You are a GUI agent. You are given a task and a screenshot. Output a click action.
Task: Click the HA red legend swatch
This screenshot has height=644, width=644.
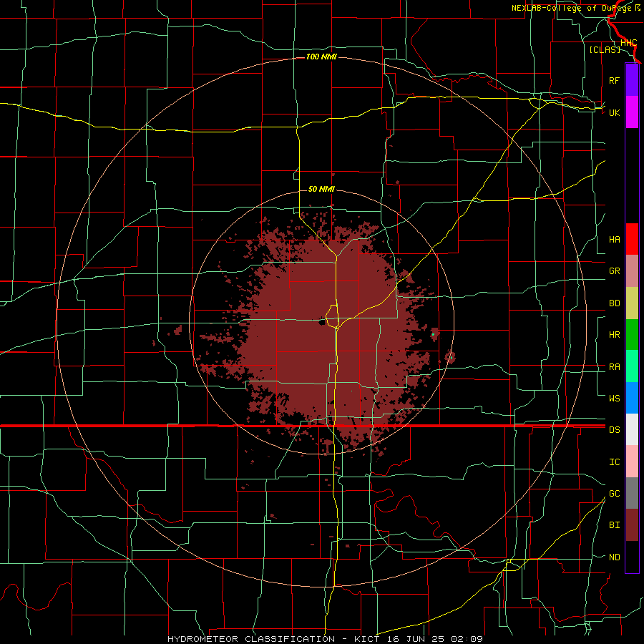(632, 239)
